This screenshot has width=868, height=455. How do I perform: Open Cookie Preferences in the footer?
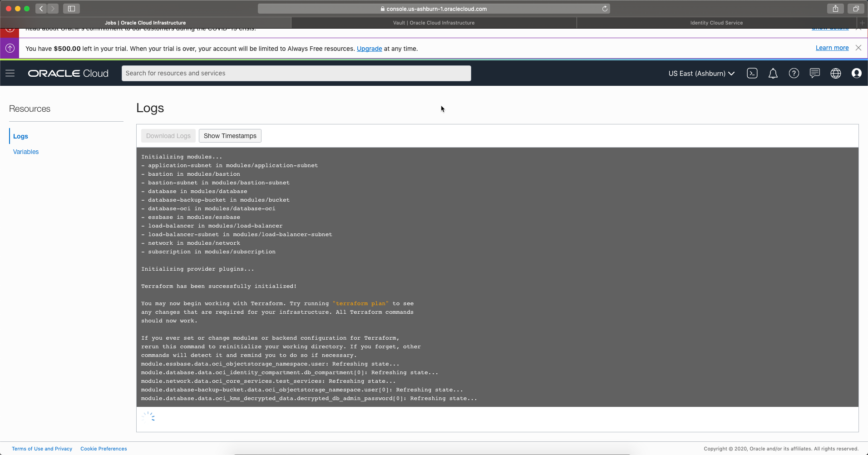[104, 449]
